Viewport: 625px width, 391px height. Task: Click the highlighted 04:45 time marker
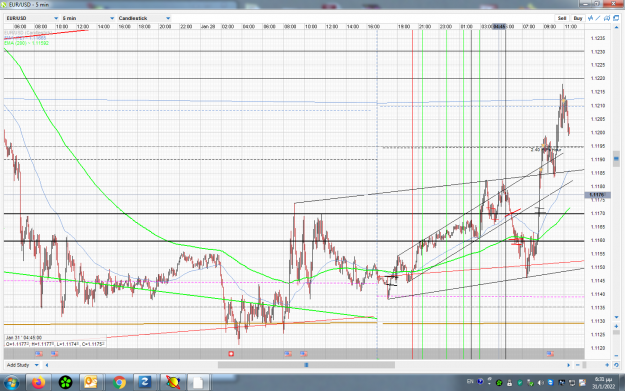pos(499,27)
